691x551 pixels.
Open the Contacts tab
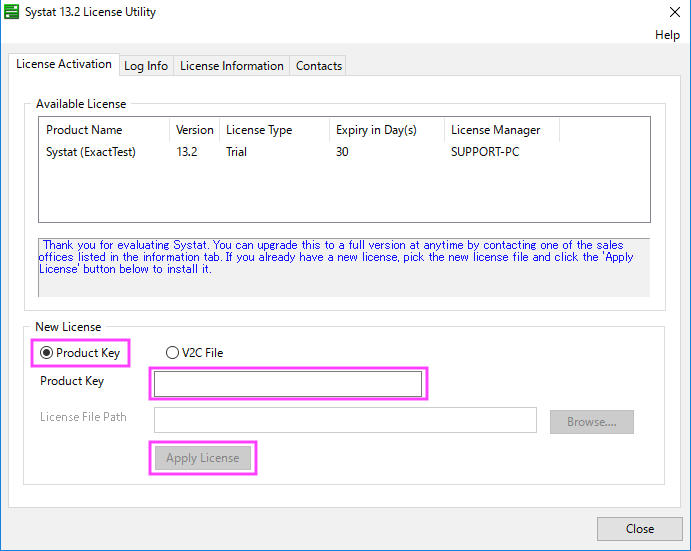319,66
